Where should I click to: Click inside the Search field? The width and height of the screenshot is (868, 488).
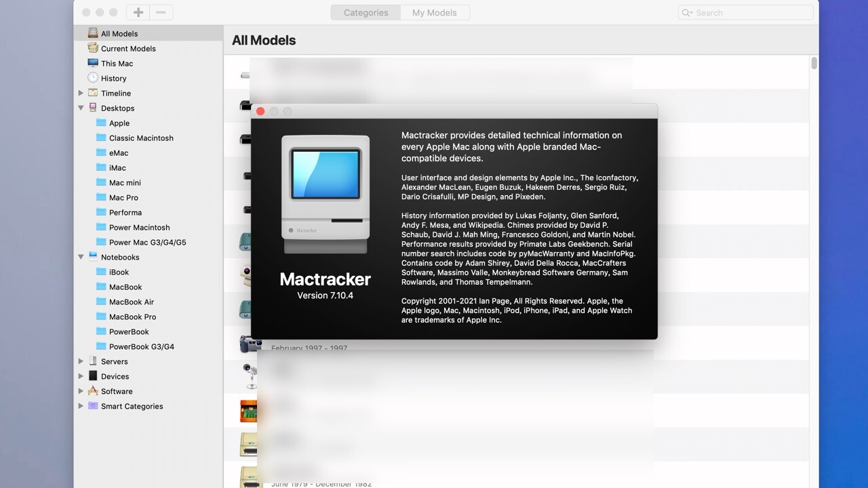[745, 12]
